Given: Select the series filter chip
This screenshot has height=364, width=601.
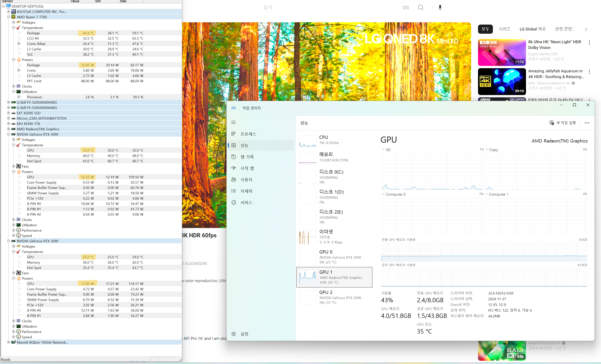Looking at the screenshot, I should point(504,29).
